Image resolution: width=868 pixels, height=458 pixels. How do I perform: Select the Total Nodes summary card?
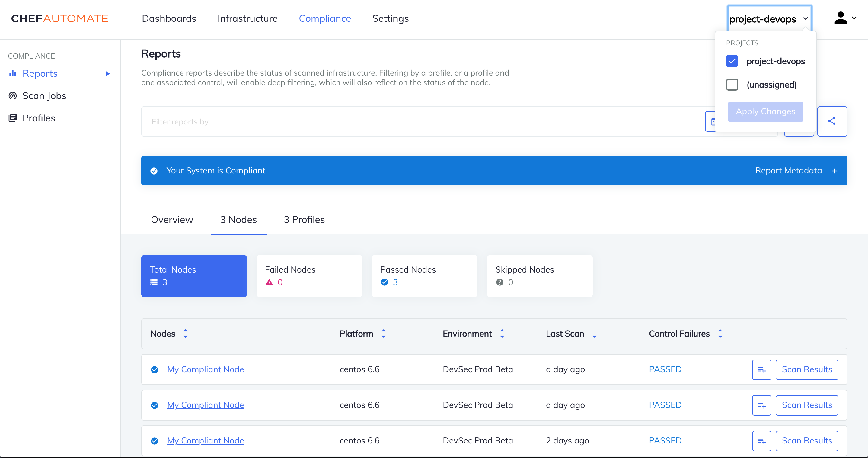point(194,276)
